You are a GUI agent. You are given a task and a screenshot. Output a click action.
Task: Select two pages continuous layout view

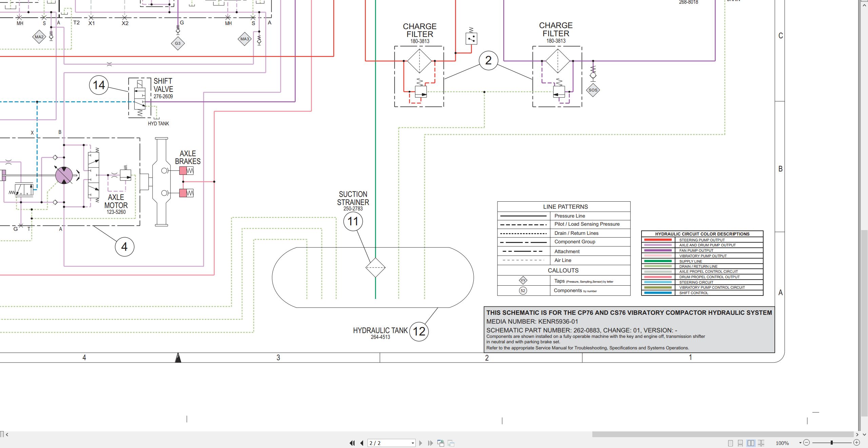pyautogui.click(x=761, y=443)
